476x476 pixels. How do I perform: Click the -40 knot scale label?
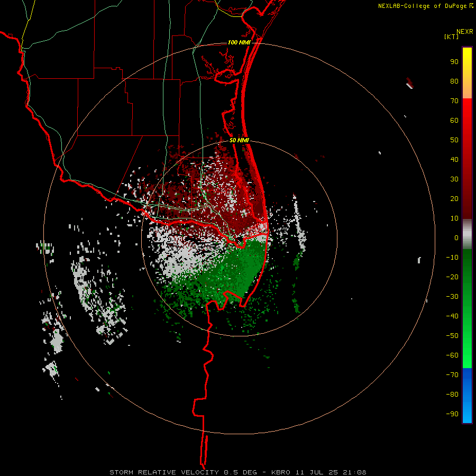452,316
